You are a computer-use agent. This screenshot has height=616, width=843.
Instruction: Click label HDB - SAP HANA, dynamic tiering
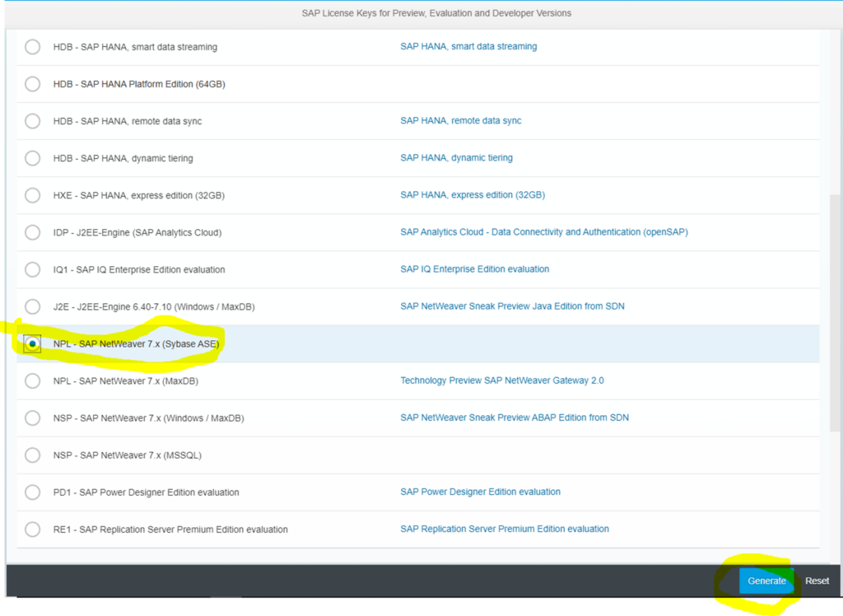(x=123, y=159)
